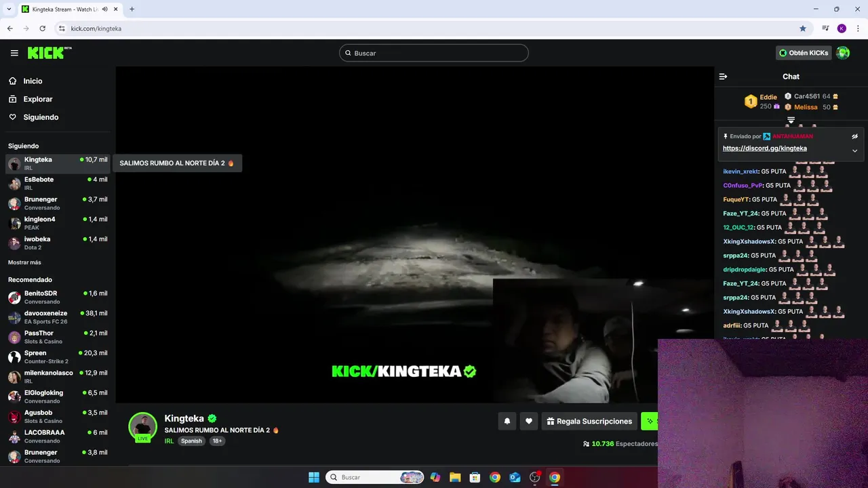Open the Inicio home page

point(33,81)
